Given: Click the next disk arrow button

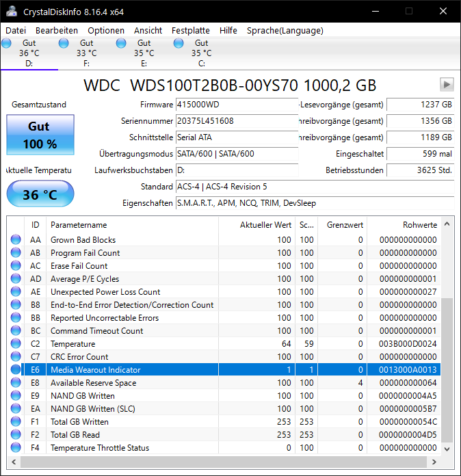Looking at the screenshot, I should [447, 84].
